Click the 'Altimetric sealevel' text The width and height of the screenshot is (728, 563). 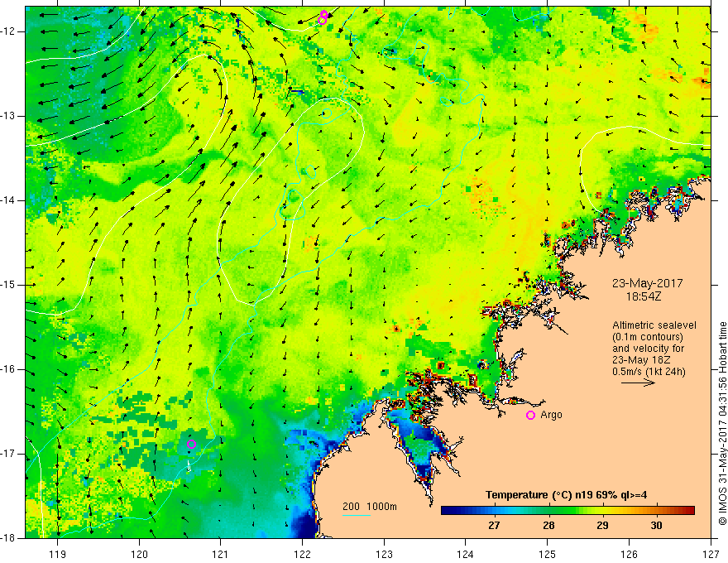[x=654, y=325]
